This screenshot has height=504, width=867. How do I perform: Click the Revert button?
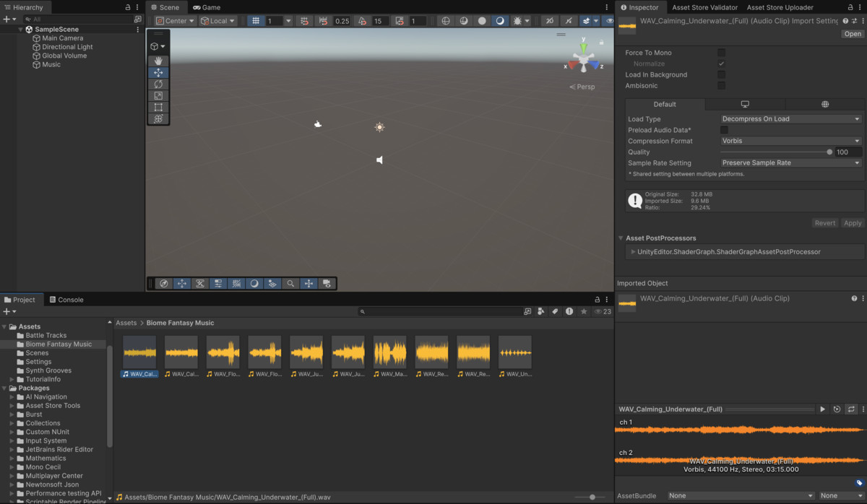(x=825, y=223)
